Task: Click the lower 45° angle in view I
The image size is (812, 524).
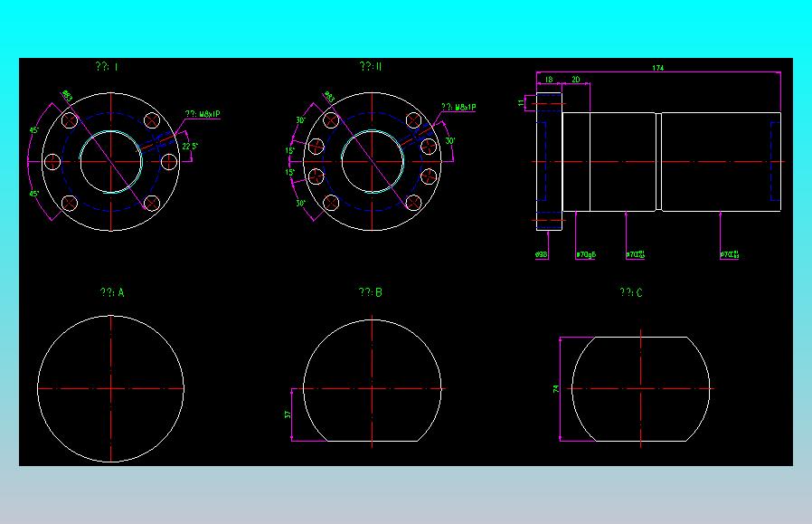Action: pos(34,194)
